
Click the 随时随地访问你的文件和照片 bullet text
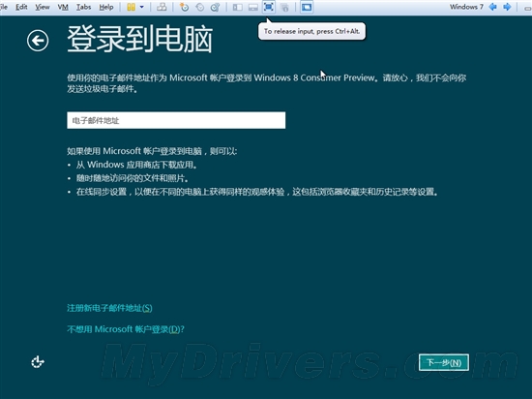tap(133, 178)
